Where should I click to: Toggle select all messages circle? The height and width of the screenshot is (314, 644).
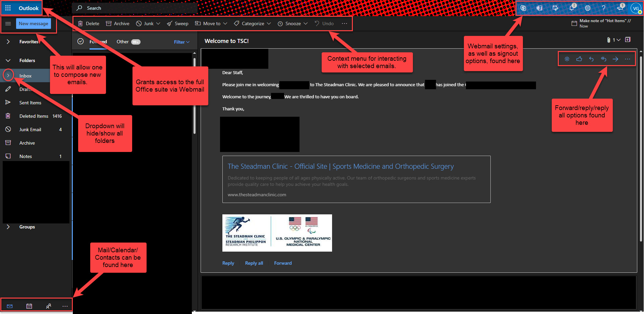point(80,41)
